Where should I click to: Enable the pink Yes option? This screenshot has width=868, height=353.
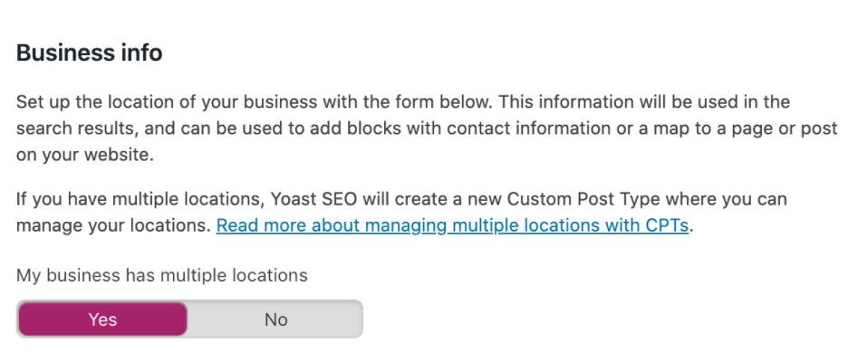coord(103,320)
